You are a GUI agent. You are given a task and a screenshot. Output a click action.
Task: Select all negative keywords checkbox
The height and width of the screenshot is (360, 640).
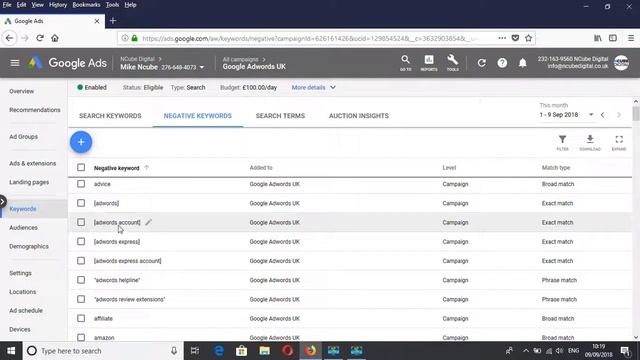81,167
